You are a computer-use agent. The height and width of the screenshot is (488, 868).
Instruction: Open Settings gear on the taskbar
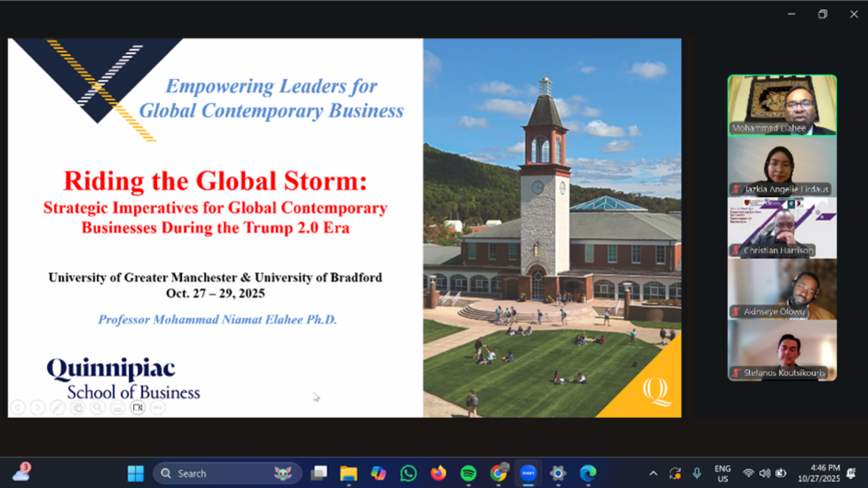pyautogui.click(x=558, y=473)
